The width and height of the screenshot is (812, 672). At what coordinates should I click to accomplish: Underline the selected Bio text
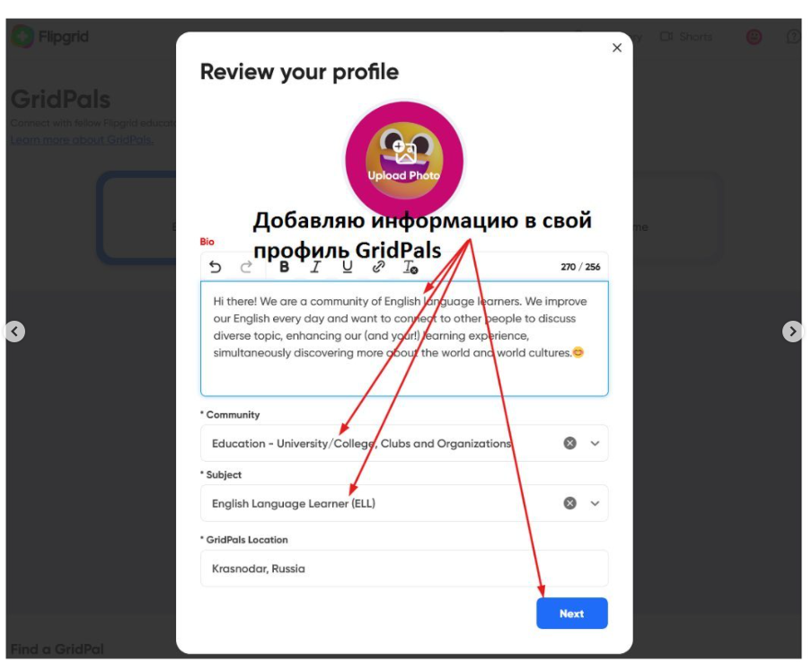click(347, 267)
